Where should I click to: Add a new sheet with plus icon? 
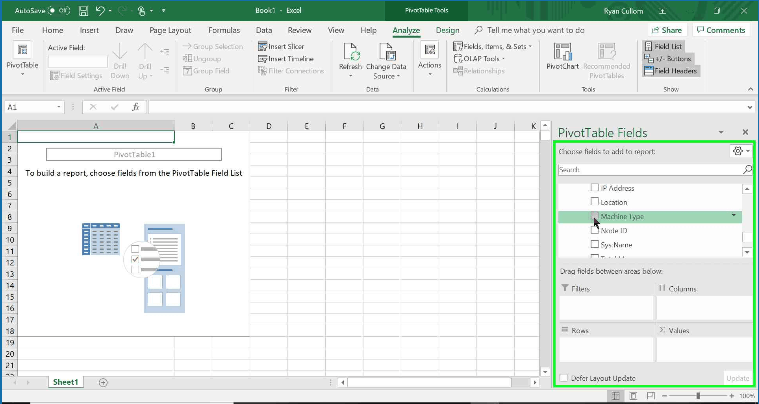pos(103,382)
